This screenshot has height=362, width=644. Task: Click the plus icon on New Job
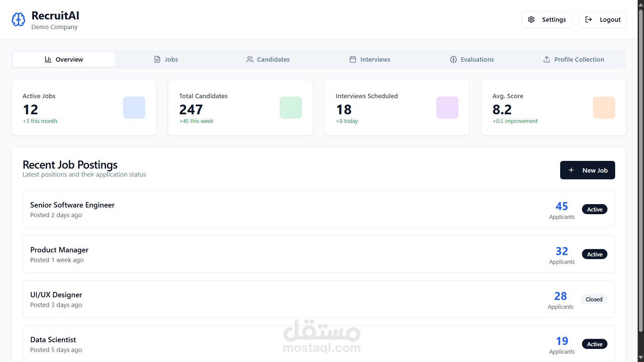point(571,170)
